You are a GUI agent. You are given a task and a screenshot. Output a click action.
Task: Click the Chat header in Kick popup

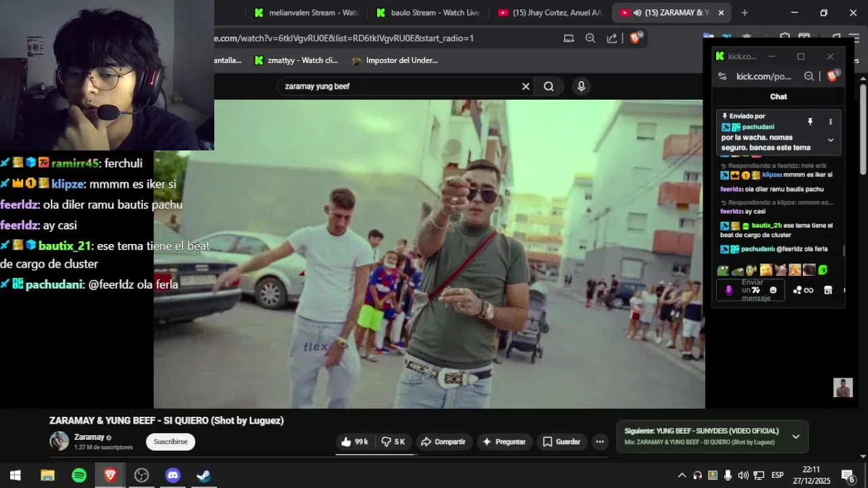(778, 97)
